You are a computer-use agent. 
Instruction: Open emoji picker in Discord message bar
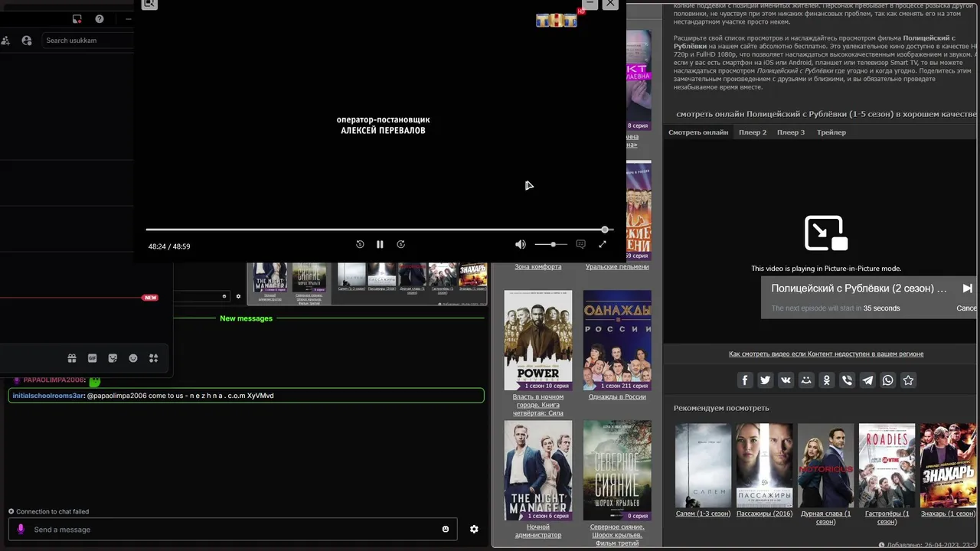[x=133, y=358]
